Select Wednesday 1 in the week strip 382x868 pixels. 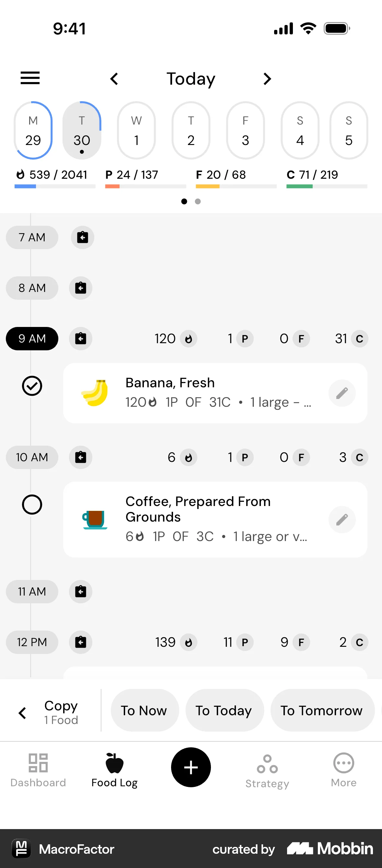click(136, 130)
